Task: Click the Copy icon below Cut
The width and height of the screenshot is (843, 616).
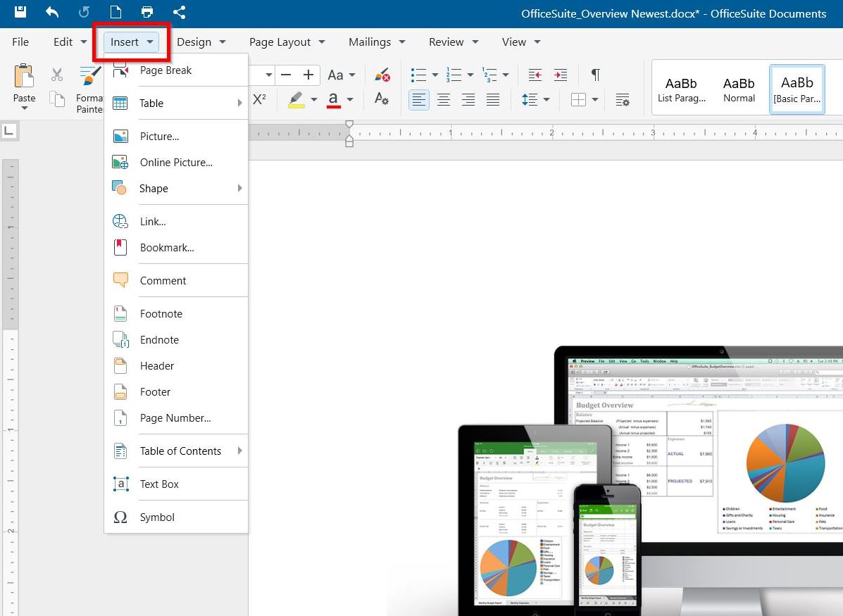Action: pos(57,99)
